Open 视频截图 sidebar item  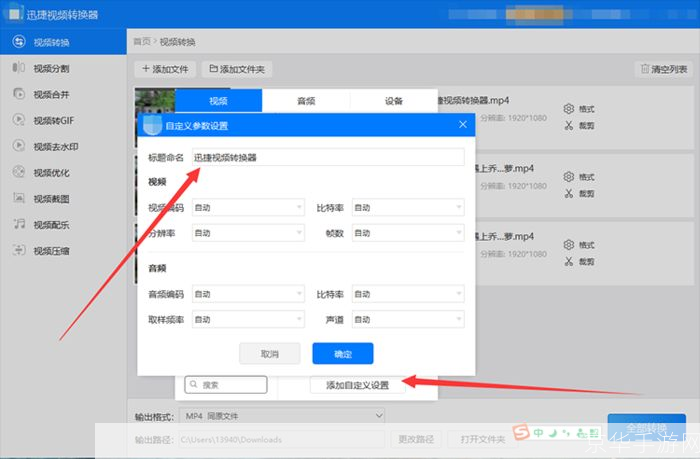(x=63, y=199)
